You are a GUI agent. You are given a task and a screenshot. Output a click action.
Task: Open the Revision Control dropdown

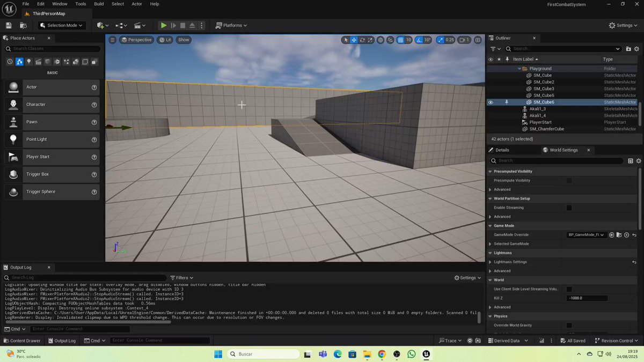(617, 341)
